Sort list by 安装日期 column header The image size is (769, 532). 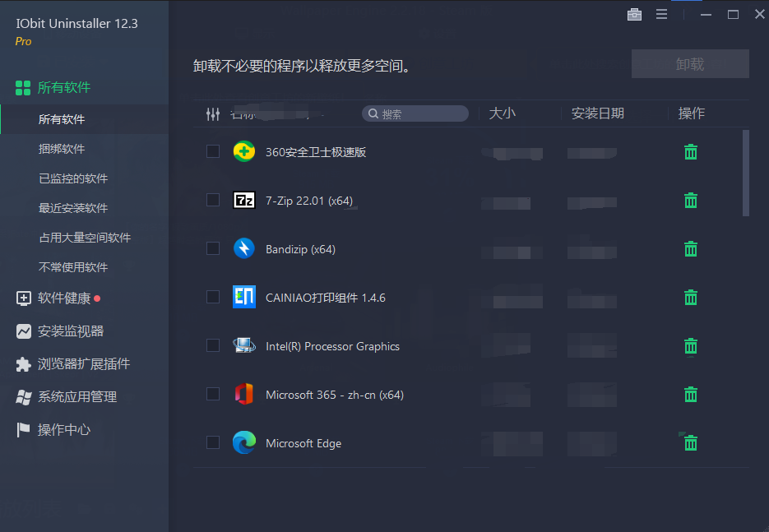(597, 113)
